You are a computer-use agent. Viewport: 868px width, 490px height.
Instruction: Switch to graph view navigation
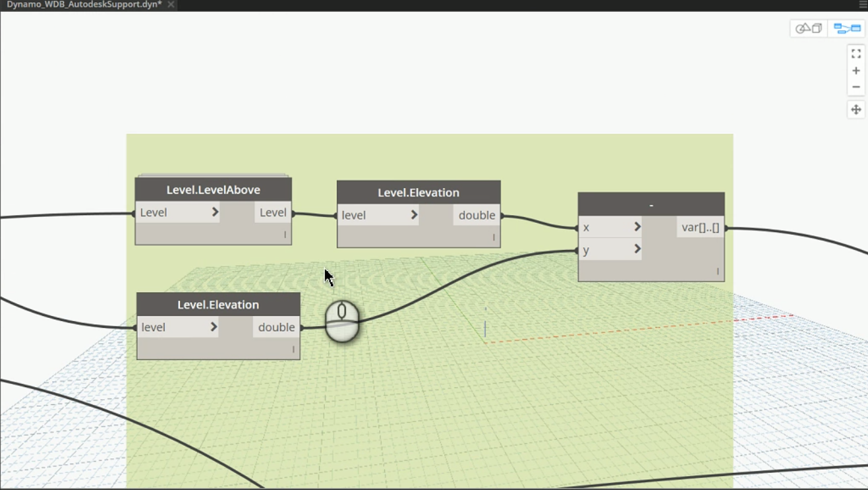(x=847, y=28)
